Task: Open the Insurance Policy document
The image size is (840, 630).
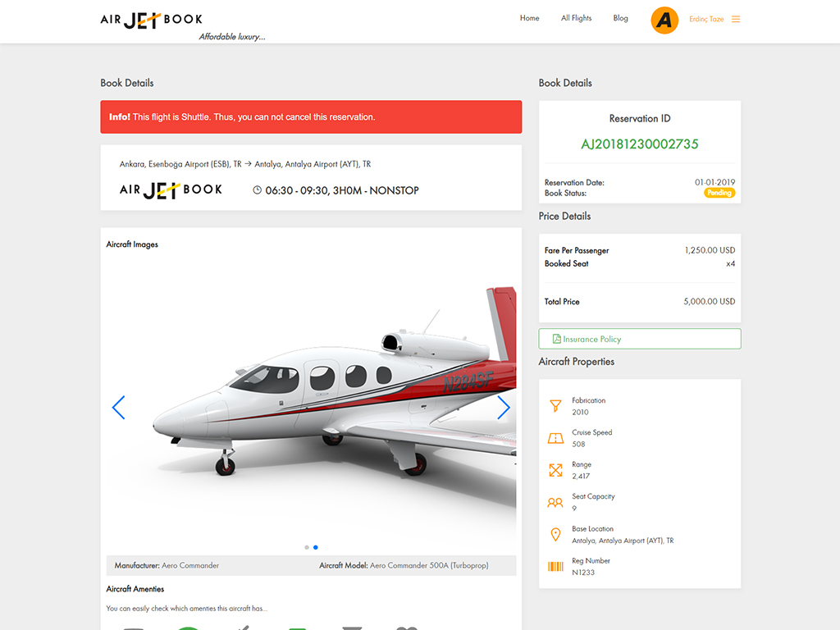Action: [640, 339]
